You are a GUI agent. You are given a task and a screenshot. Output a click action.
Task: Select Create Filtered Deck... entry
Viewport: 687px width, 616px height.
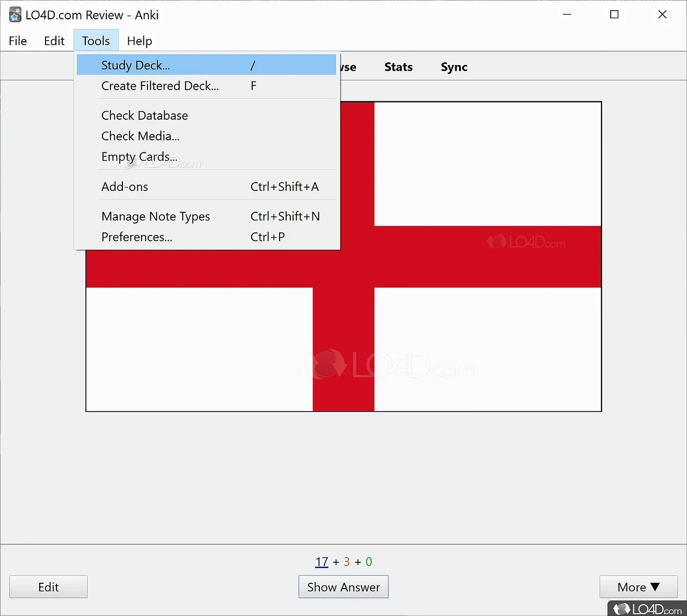point(207,86)
